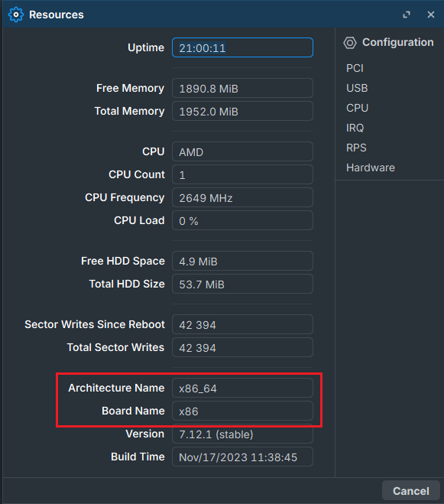The image size is (444, 504).
Task: Click the Total Sector Writes field
Action: 242,347
